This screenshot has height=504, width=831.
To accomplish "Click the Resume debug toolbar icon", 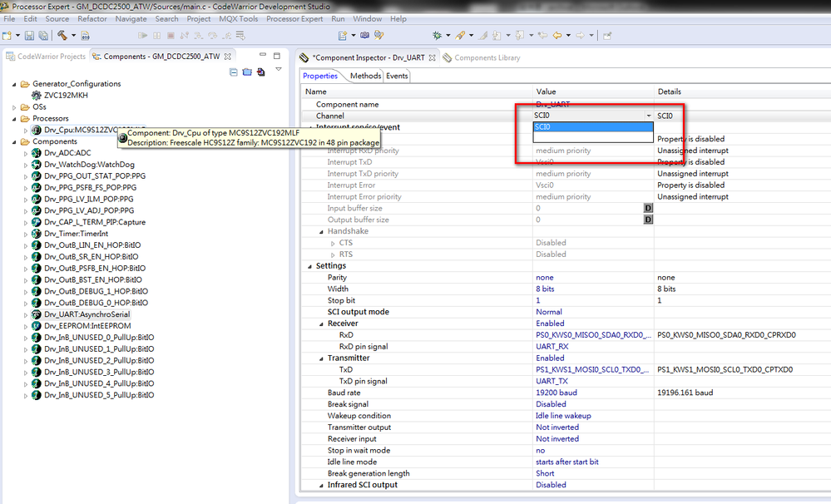I will [142, 36].
